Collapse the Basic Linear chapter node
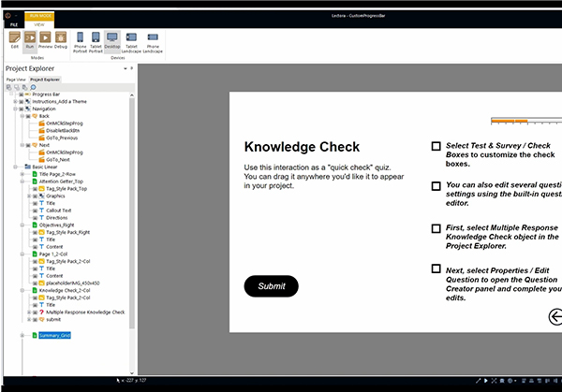The height and width of the screenshot is (392, 562). pos(15,167)
